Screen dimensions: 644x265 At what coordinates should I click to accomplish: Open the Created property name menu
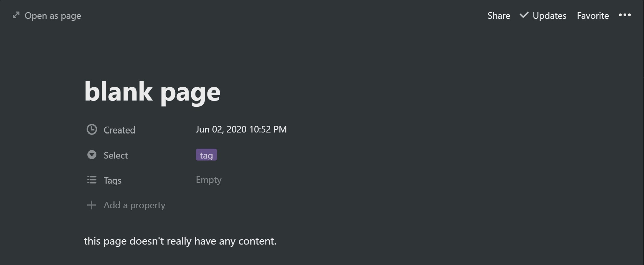point(120,130)
